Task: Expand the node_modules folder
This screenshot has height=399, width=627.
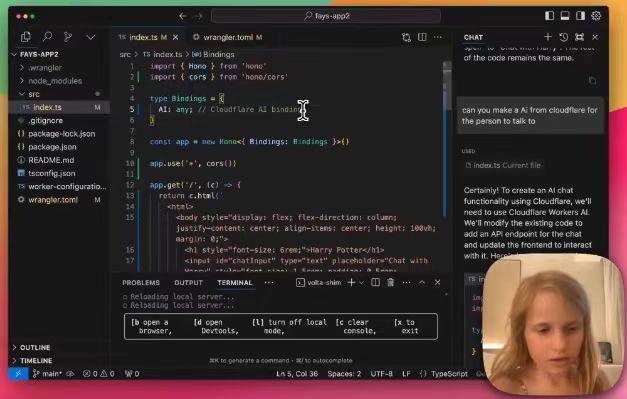Action: (55, 81)
